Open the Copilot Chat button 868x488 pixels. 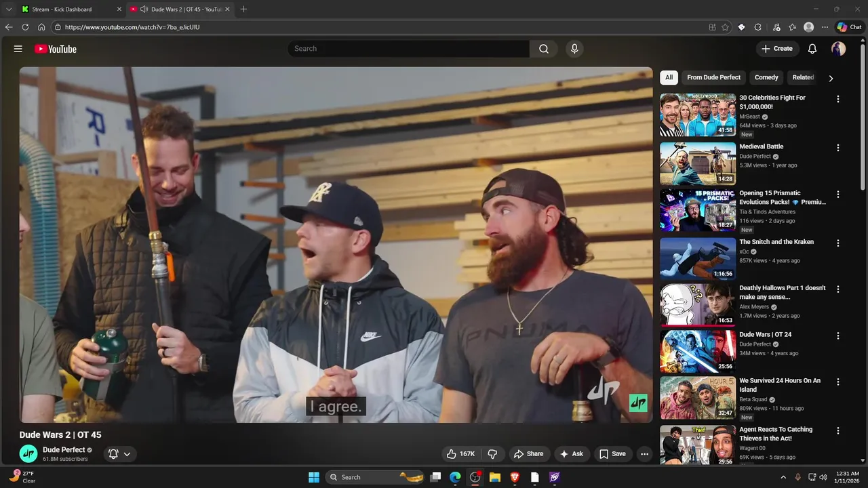click(850, 27)
